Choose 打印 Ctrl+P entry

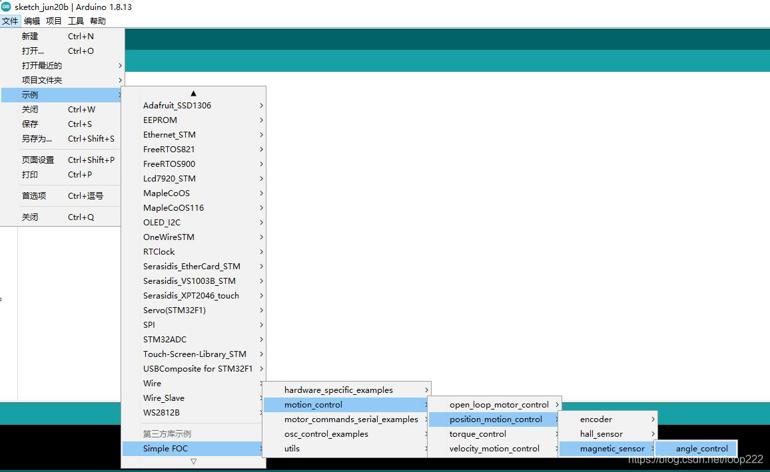62,174
